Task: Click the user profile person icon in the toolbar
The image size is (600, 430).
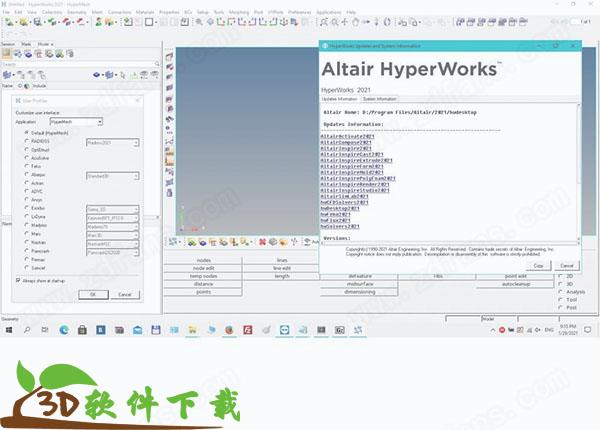Action: [x=99, y=22]
